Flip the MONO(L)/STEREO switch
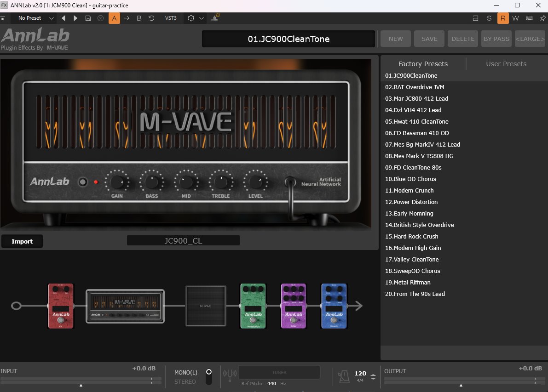Screen dimensions: 548x392 coord(209,377)
